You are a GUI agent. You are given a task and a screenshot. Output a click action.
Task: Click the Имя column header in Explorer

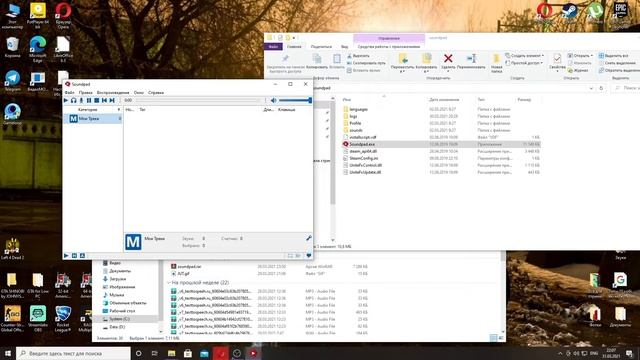pos(347,100)
